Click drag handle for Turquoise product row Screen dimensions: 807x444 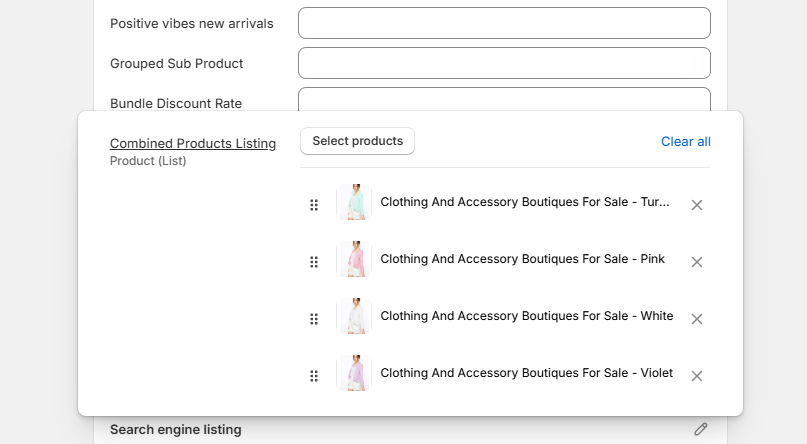[x=314, y=205]
